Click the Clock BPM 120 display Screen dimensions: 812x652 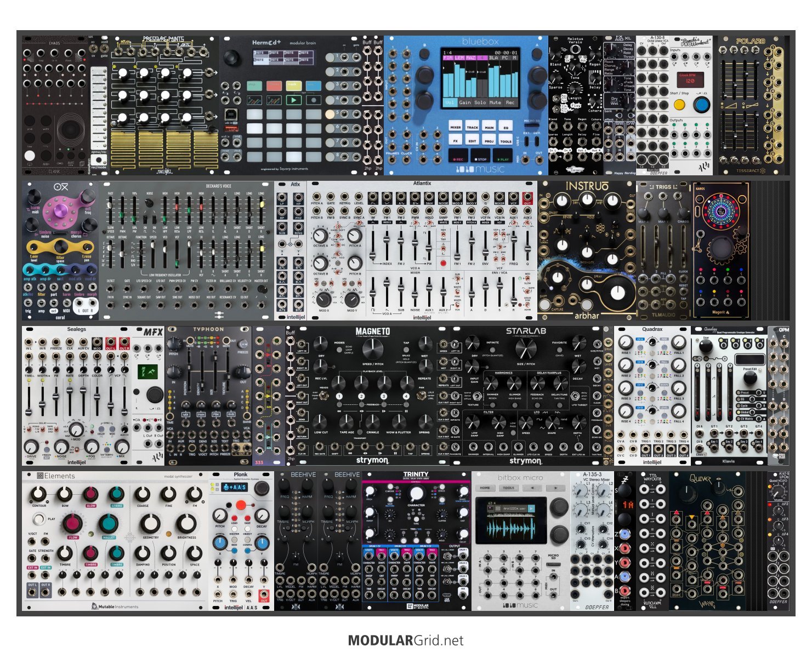click(690, 80)
